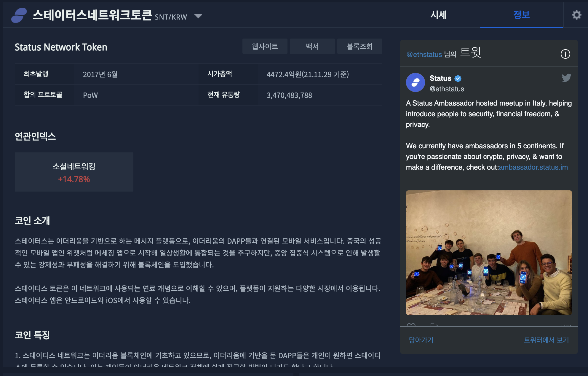This screenshot has height=376, width=588.
Task: Click 트위터에서 보기 link
Action: pyautogui.click(x=546, y=340)
